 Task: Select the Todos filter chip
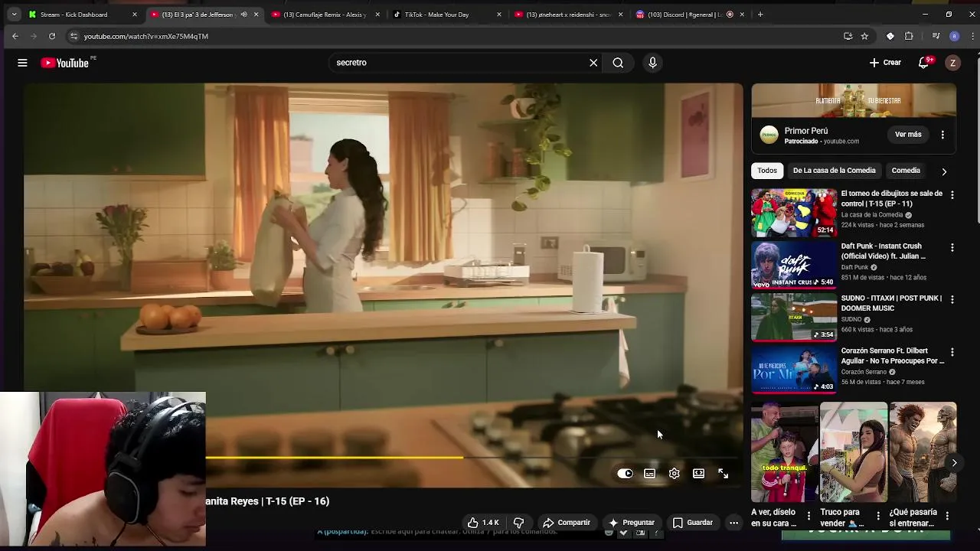pos(767,171)
